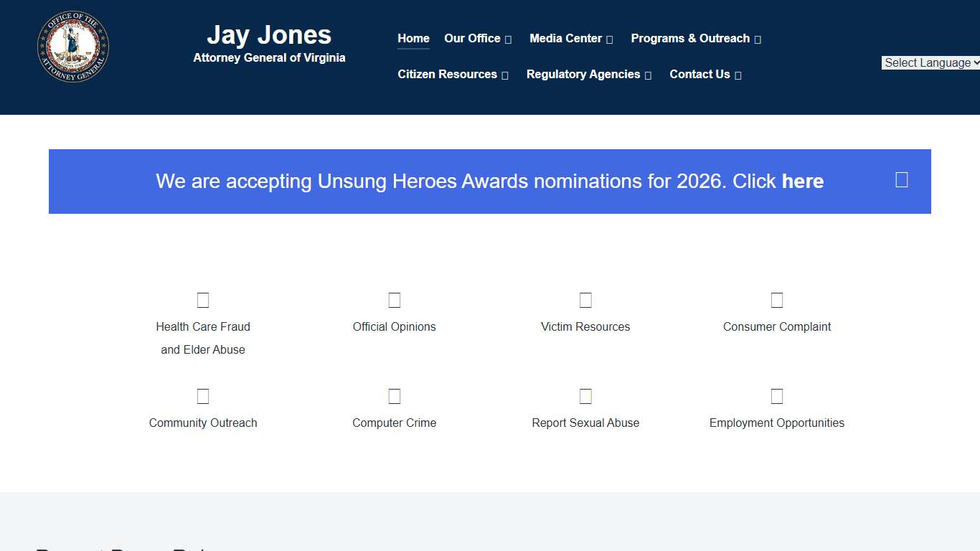The image size is (980, 551).
Task: Expand the Our Office menu
Action: pos(478,39)
